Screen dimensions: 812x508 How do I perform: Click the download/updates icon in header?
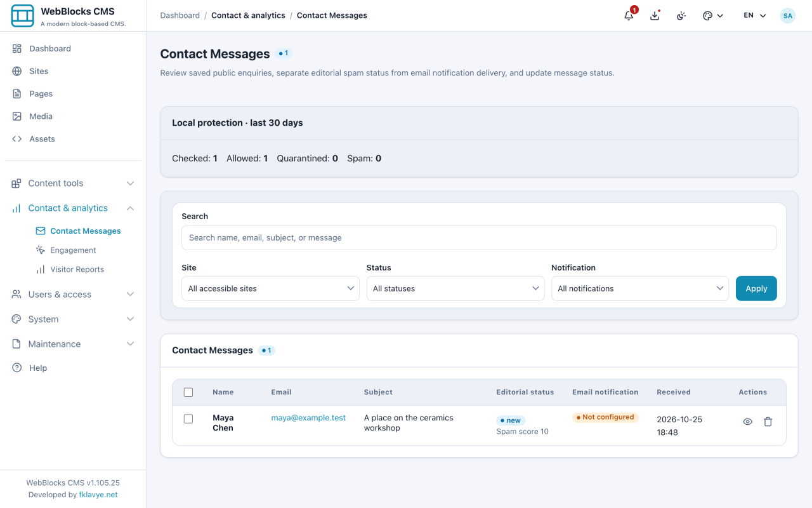tap(655, 16)
